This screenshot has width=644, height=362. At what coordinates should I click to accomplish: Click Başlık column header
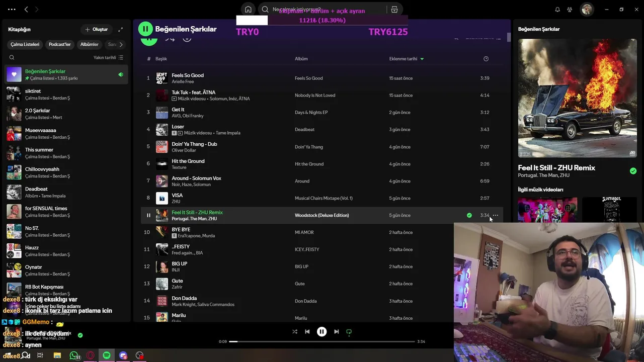pyautogui.click(x=161, y=59)
